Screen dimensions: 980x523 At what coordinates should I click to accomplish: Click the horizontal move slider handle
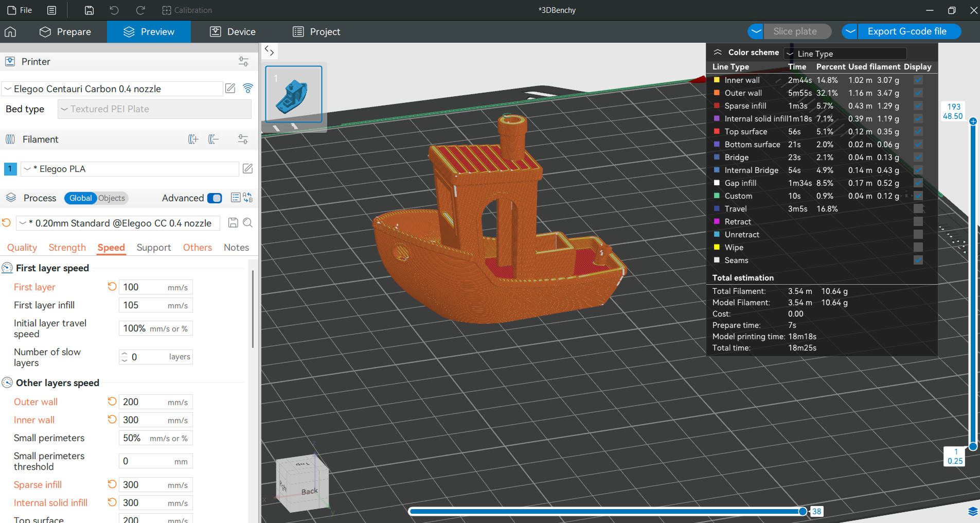(x=803, y=511)
